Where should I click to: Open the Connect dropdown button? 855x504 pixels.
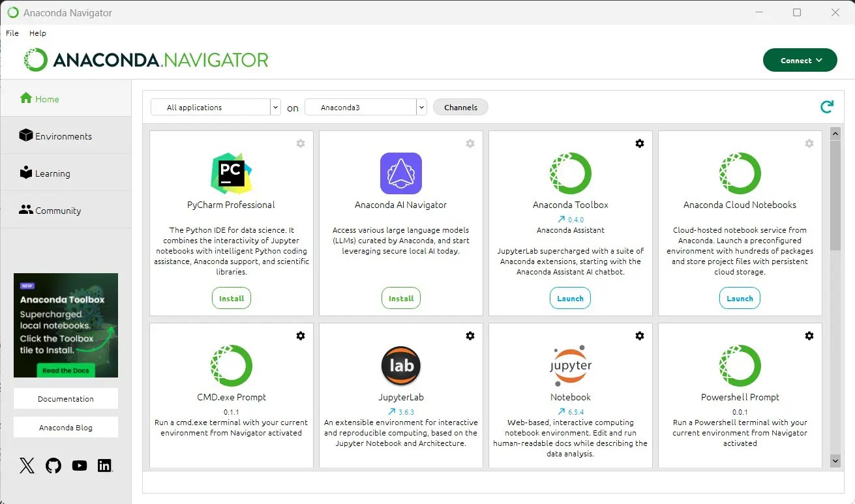(x=800, y=61)
